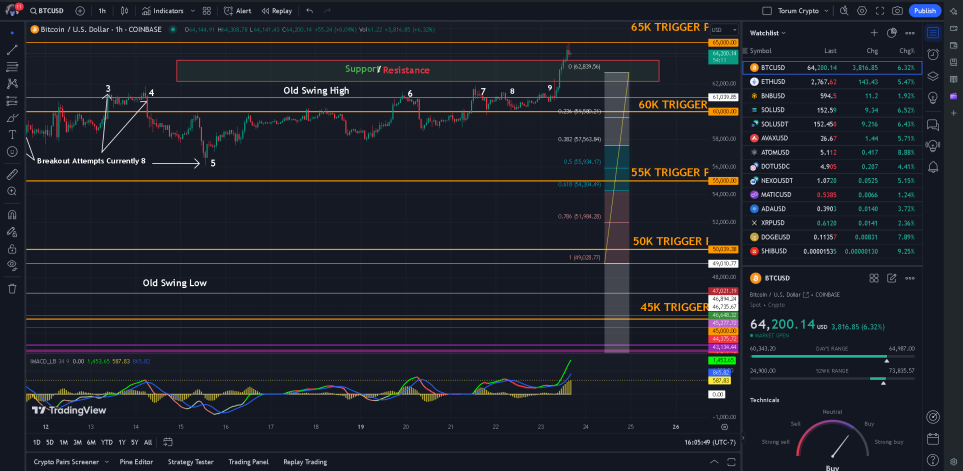The width and height of the screenshot is (963, 471).
Task: Toggle stay-in-drawing-mode pencil lock
Action: (12, 232)
